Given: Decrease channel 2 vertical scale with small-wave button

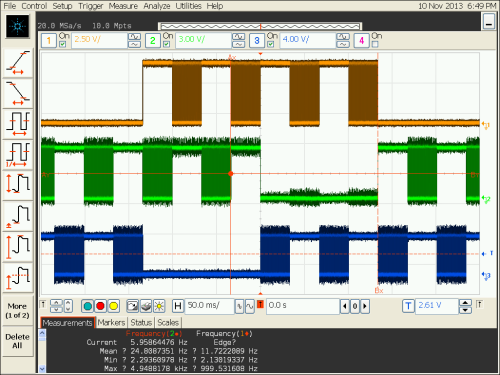Looking at the screenshot, I should pyautogui.click(x=239, y=44).
